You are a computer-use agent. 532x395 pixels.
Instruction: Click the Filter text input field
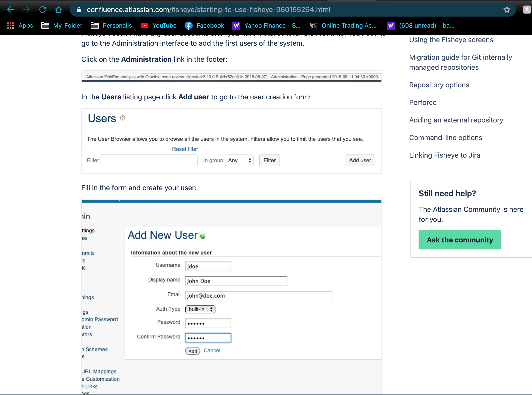tap(149, 160)
